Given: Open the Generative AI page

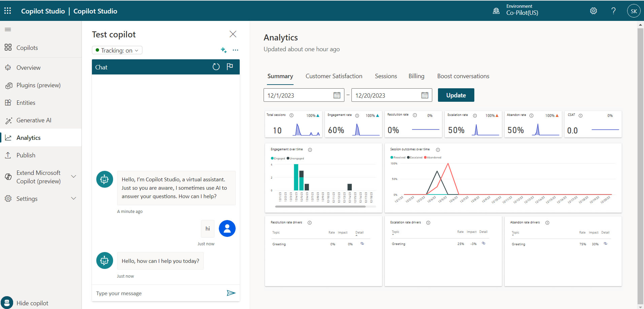Looking at the screenshot, I should pyautogui.click(x=34, y=120).
